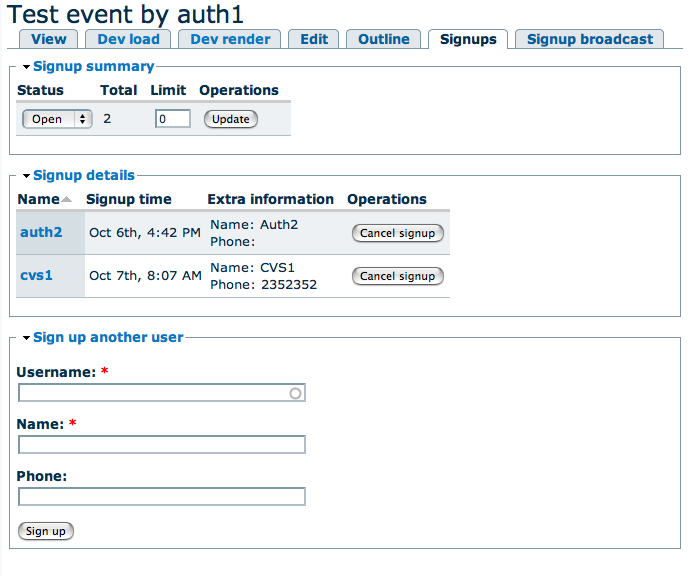Open the auth2 user link

[41, 232]
